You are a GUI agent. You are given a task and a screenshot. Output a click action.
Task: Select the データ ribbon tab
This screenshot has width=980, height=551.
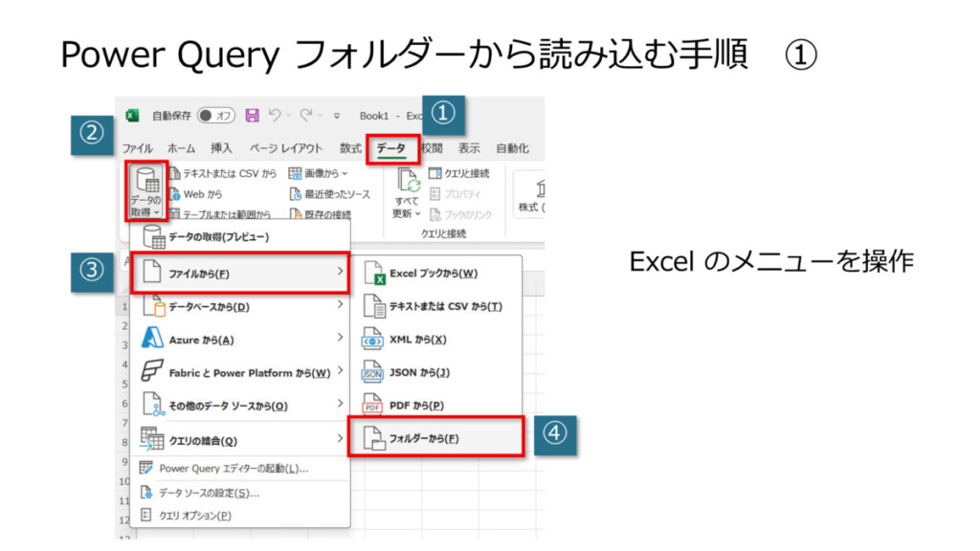pos(391,148)
